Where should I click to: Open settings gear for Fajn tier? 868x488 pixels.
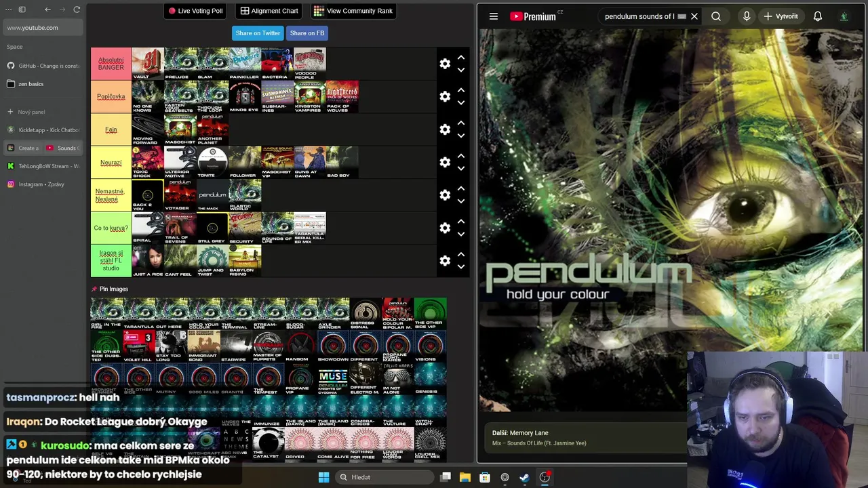coord(445,129)
